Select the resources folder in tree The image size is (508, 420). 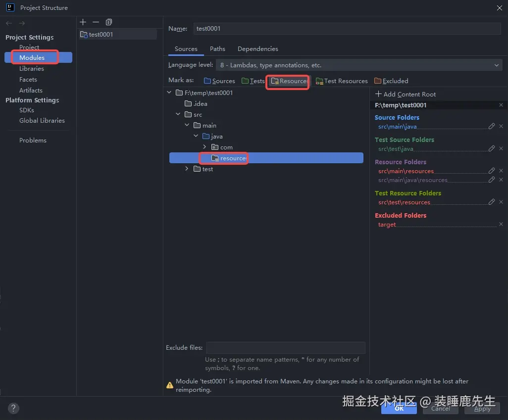266,158
